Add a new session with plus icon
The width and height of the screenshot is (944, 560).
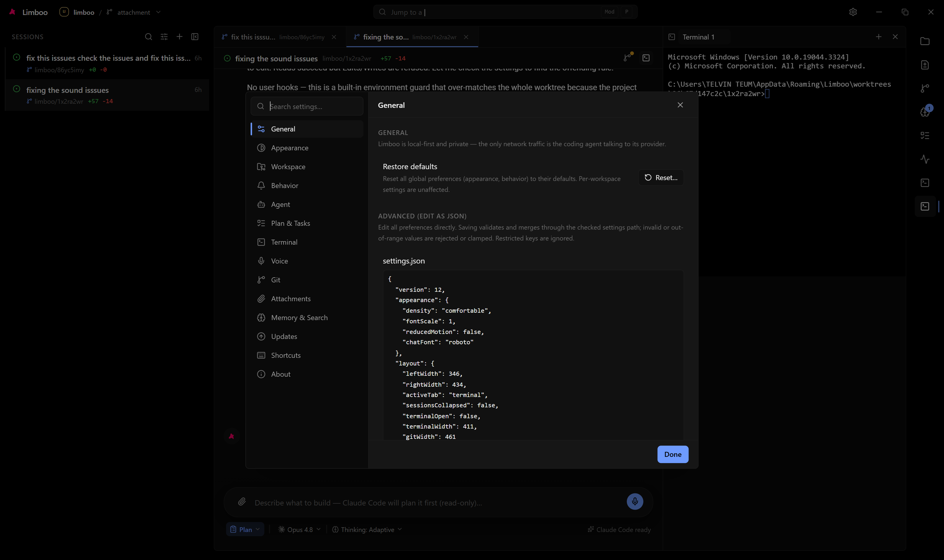tap(179, 37)
